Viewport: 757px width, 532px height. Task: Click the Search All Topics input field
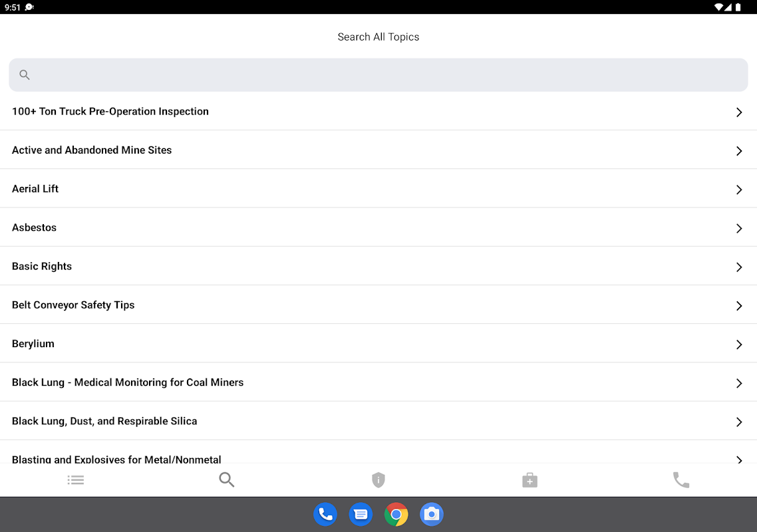[378, 75]
